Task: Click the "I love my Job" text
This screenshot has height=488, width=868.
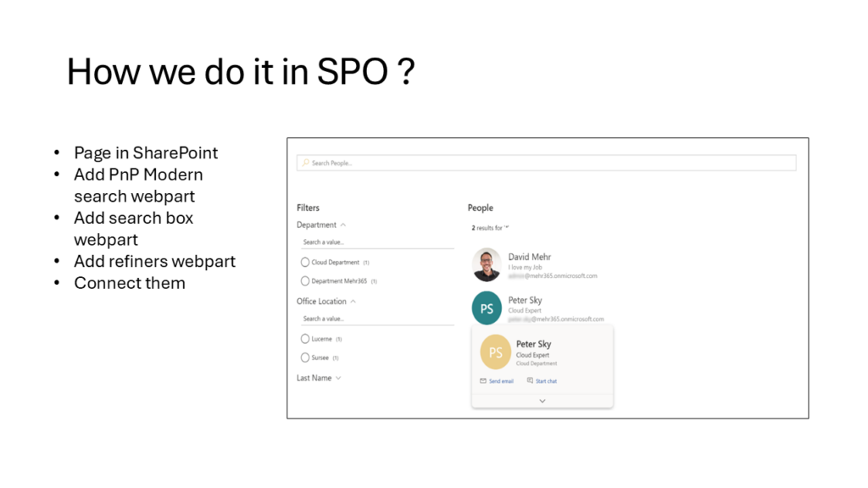Action: pos(525,267)
